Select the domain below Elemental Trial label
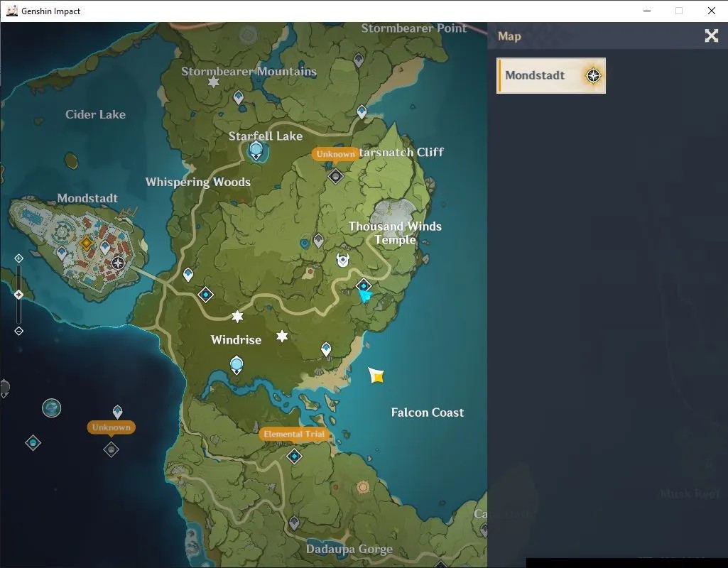This screenshot has width=728, height=568. coord(294,456)
